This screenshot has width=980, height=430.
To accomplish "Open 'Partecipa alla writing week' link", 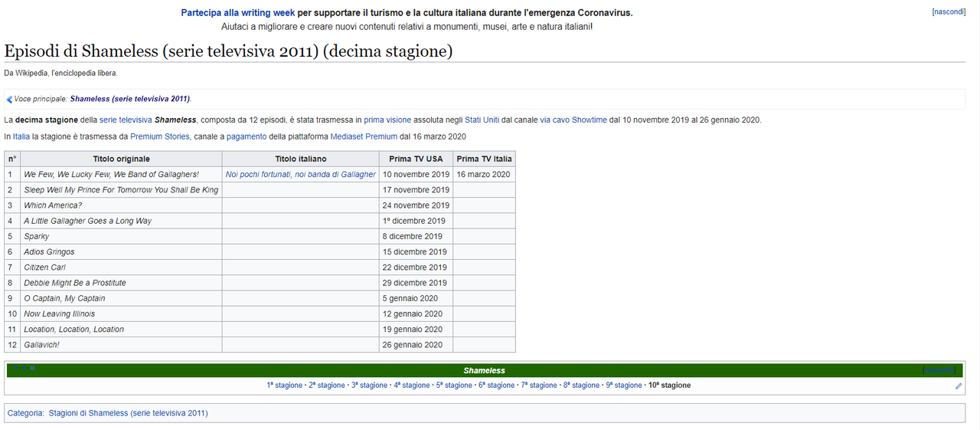I will pyautogui.click(x=238, y=13).
